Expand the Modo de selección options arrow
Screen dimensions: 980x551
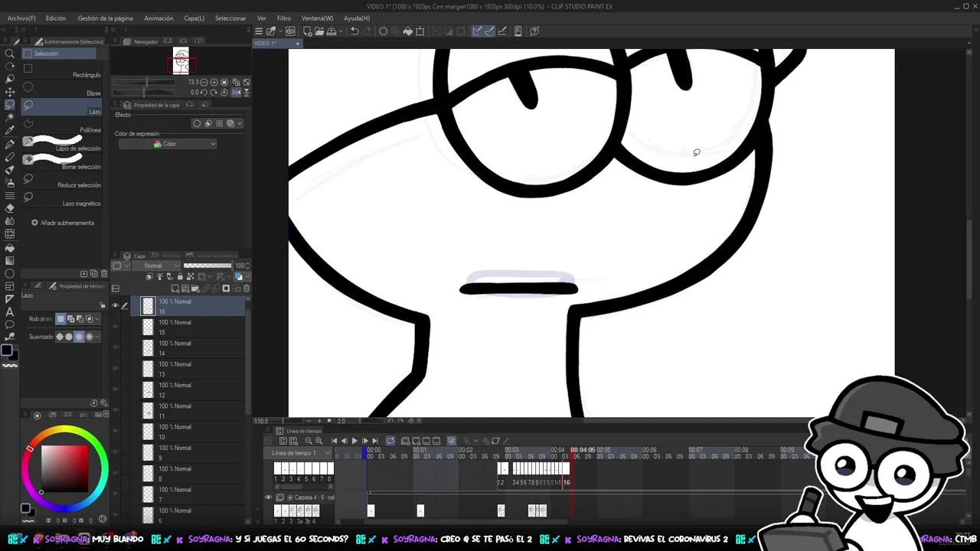point(99,319)
